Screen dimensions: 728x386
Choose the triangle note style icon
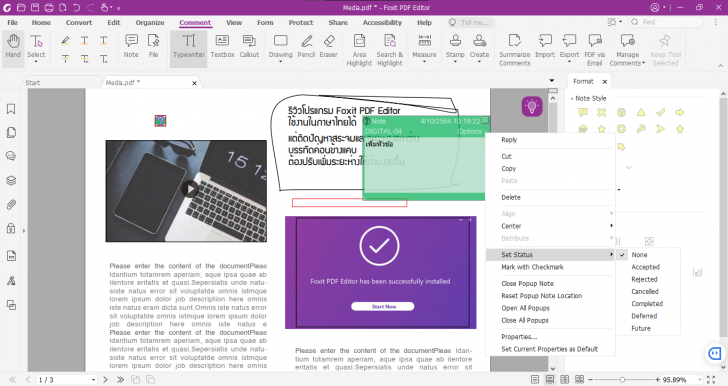(641, 112)
